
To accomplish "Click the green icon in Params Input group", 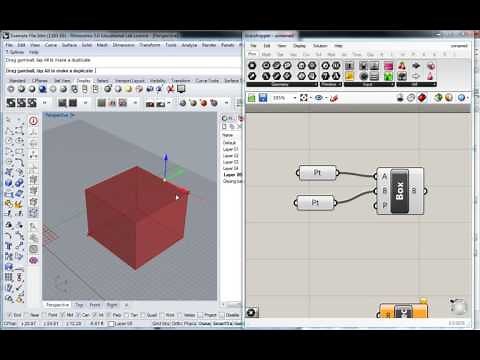I will [388, 76].
